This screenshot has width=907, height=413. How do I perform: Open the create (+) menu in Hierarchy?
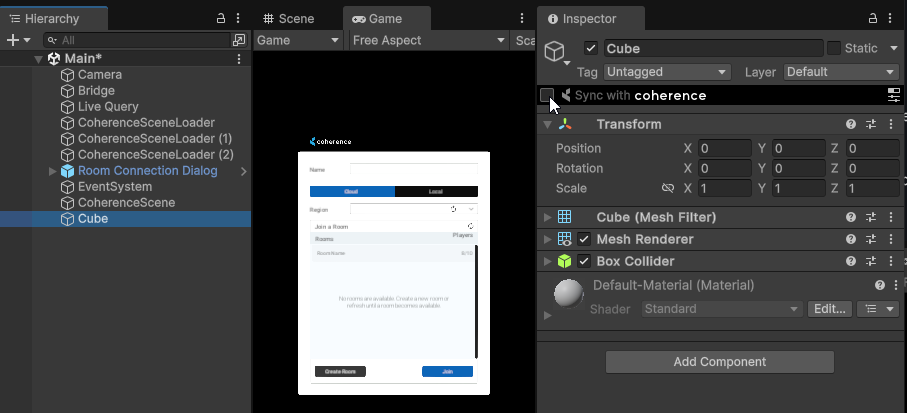point(18,40)
